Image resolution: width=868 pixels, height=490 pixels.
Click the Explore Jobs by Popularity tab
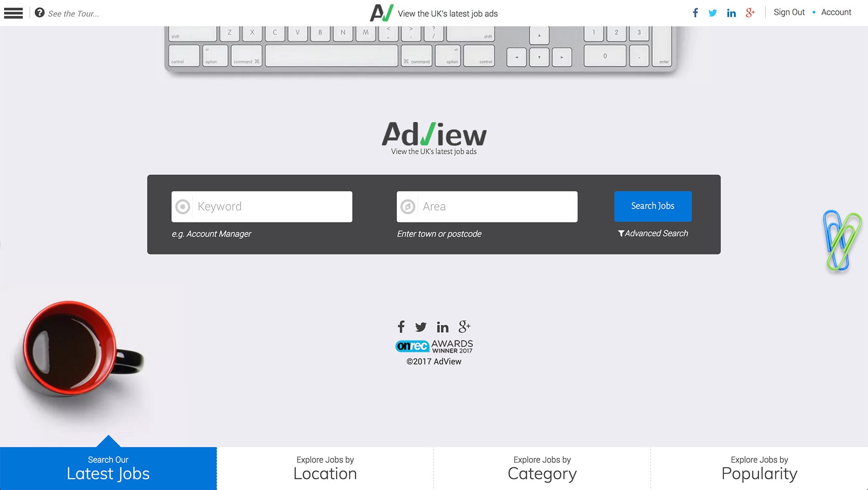point(759,469)
